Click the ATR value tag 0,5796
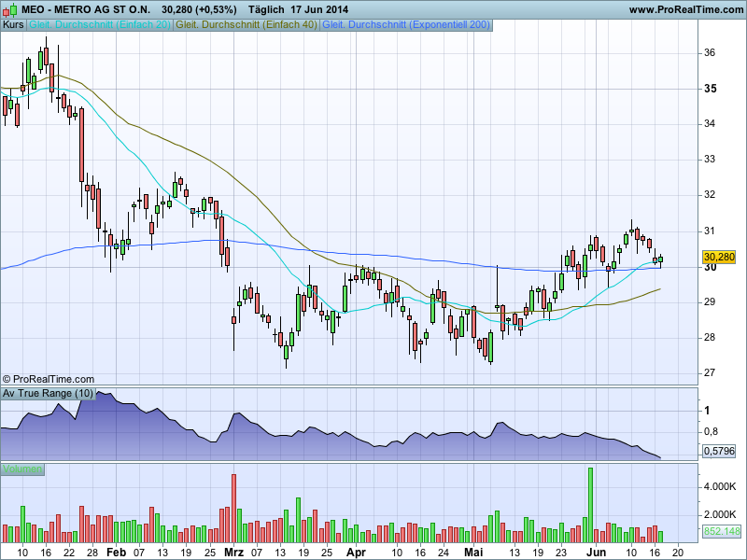 (719, 451)
